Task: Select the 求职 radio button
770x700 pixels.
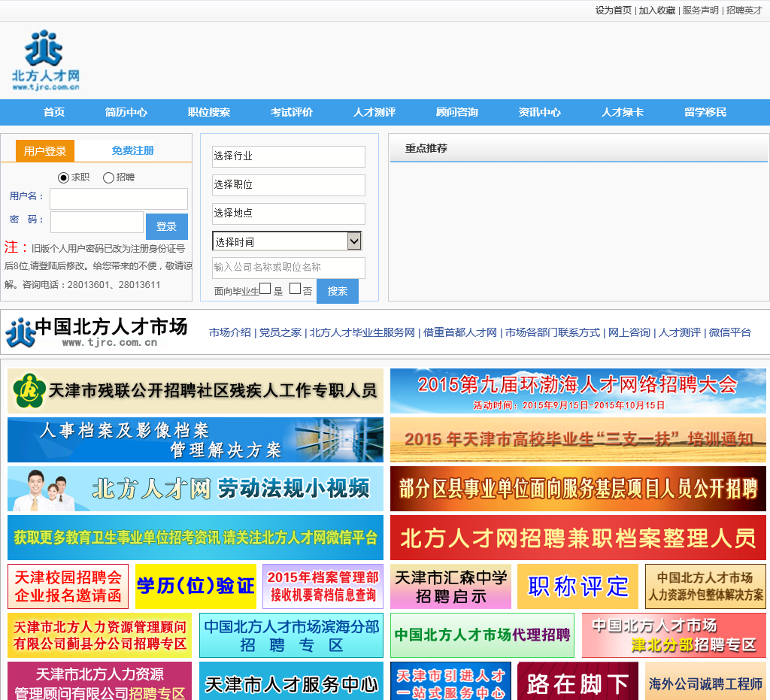Action: (63, 177)
